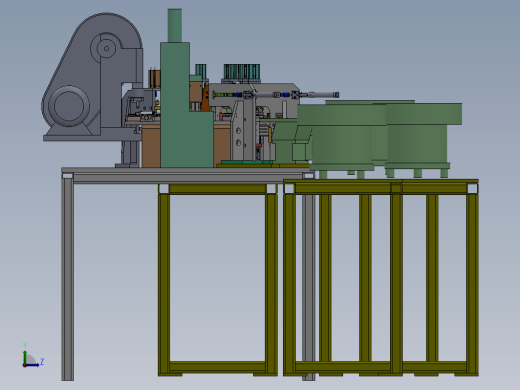Select the left green vibratory bowl feeder

[x=342, y=137]
